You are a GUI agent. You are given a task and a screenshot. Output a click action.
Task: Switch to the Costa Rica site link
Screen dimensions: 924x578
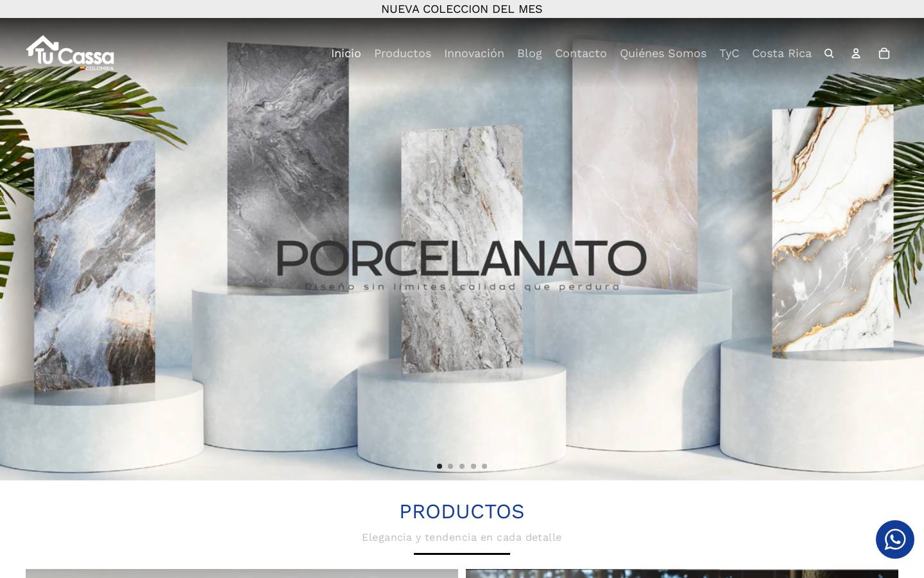point(782,53)
